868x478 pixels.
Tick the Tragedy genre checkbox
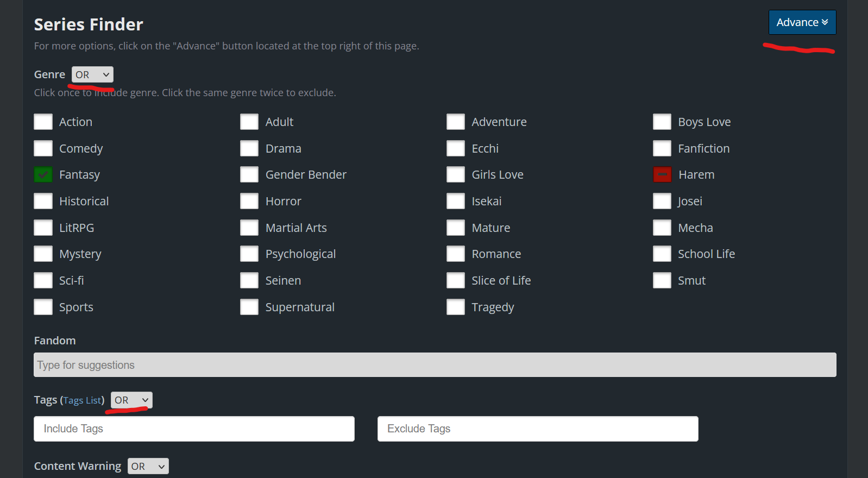tap(456, 307)
